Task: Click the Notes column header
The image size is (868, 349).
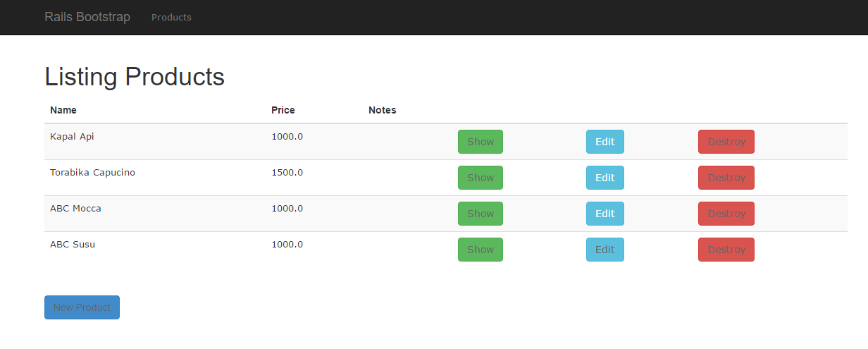Action: pyautogui.click(x=382, y=110)
